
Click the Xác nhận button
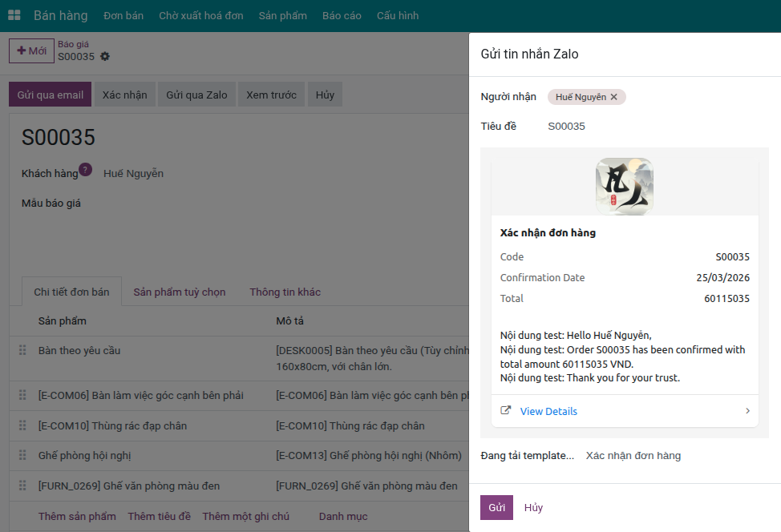point(125,95)
